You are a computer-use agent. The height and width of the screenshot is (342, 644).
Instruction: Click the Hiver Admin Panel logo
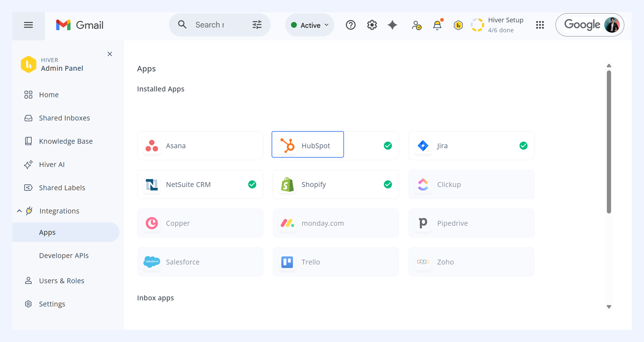coord(28,64)
